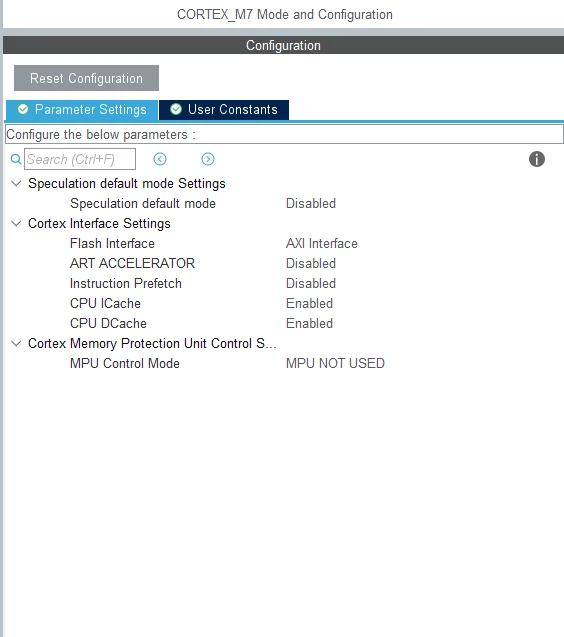
Task: Go to previous search result arrow
Action: [160, 159]
